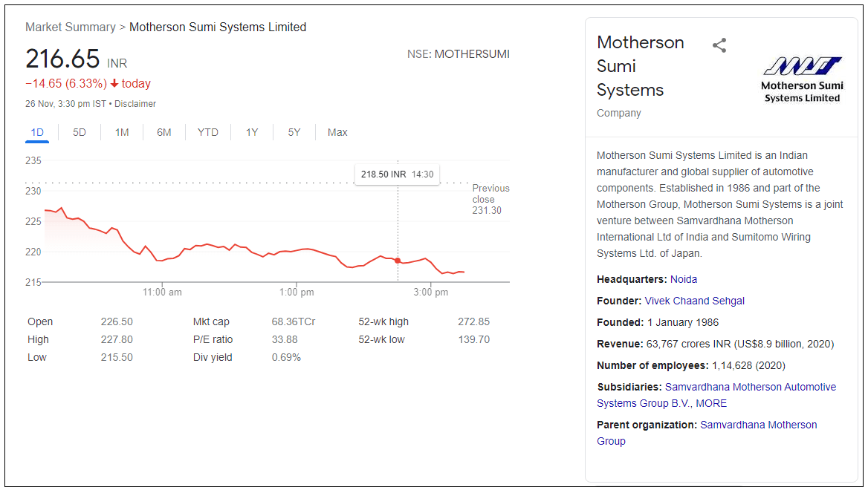Image resolution: width=868 pixels, height=490 pixels.
Task: Open the Disclaimer link under the price
Action: click(135, 103)
